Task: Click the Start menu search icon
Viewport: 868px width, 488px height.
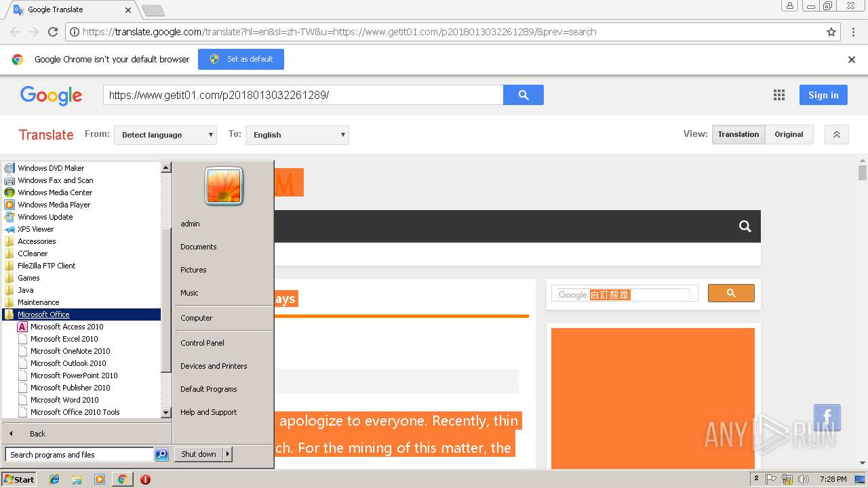Action: coord(161,455)
